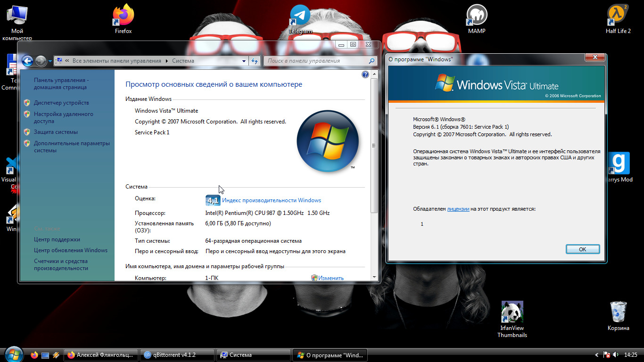Click the Версия 6.1 (сборка 7601) line
Screen dimensions: 644x362
[461, 127]
